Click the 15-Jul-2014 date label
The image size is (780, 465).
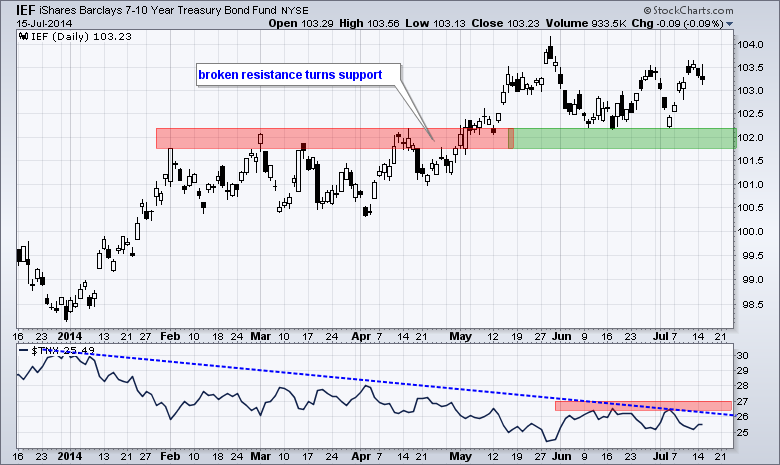point(44,23)
